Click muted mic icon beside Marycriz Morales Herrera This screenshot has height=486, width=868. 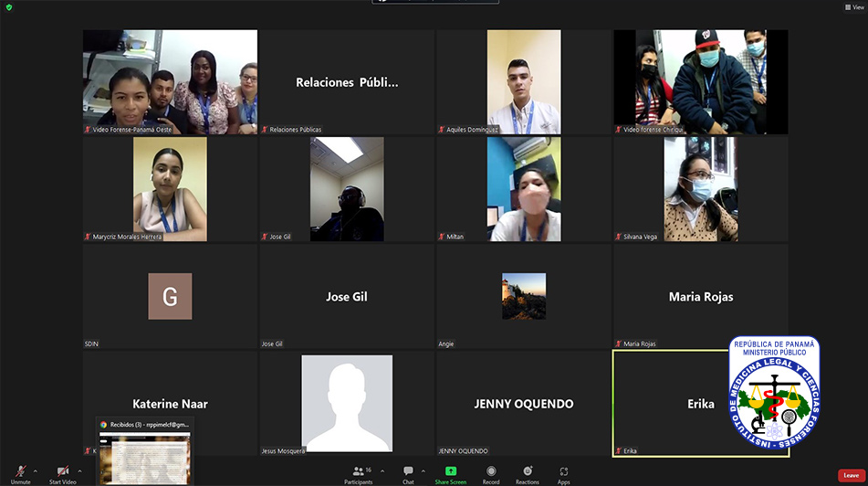tap(88, 236)
